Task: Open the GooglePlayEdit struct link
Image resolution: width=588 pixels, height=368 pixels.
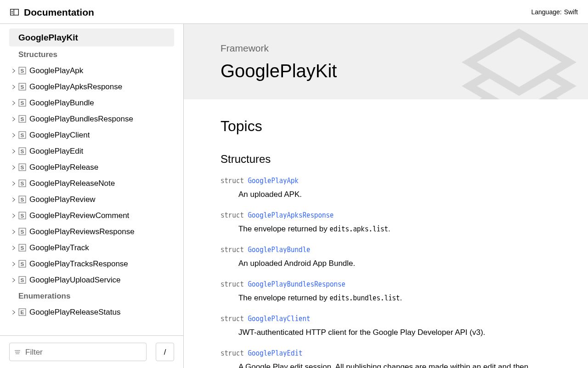Action: pyautogui.click(x=275, y=353)
